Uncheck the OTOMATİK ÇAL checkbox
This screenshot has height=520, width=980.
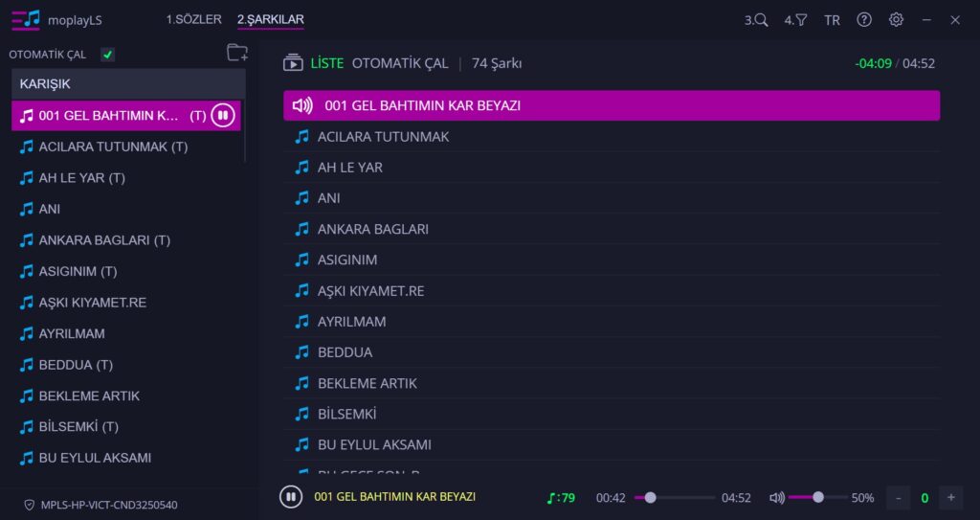[x=107, y=55]
